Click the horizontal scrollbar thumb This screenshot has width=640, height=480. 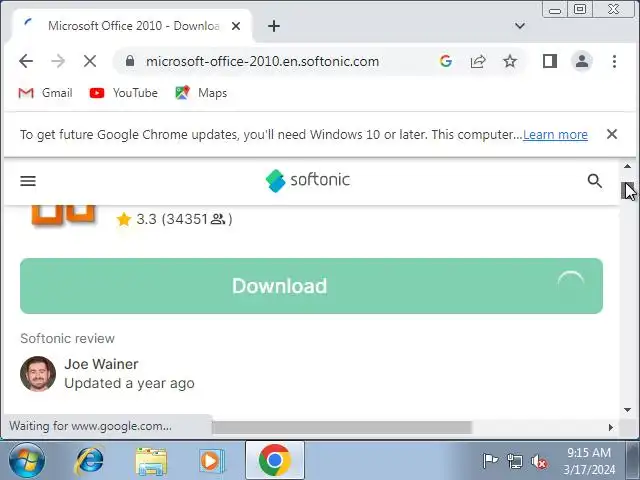(x=342, y=427)
